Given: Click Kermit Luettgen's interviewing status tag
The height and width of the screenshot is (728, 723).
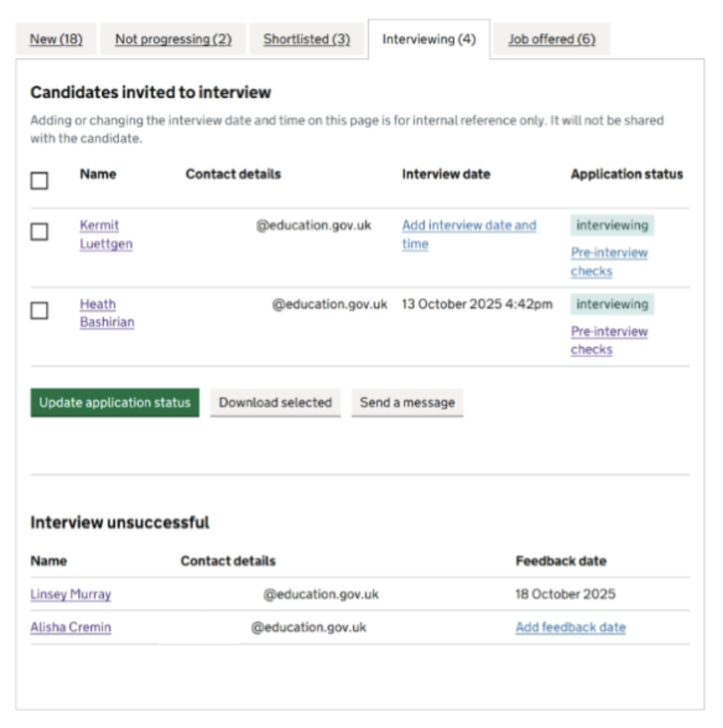Looking at the screenshot, I should (612, 226).
